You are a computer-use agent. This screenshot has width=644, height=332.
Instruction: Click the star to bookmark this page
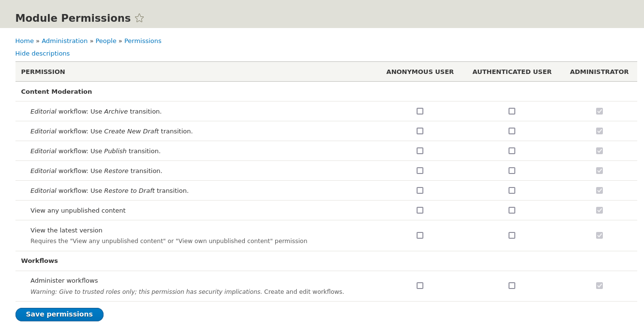click(139, 18)
